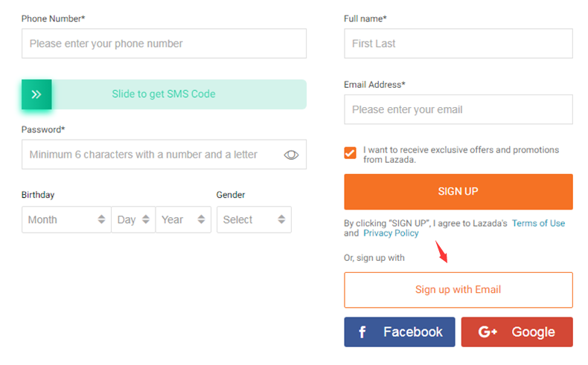Screen dimensions: 588x365
Task: Uncheck the exclusive offers checkbox
Action: click(350, 152)
